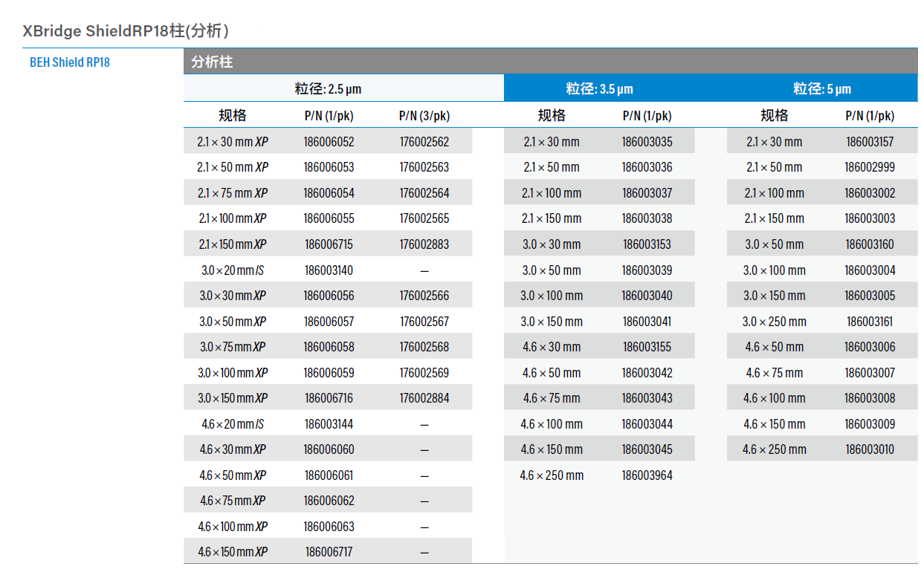924x572 pixels.
Task: Click part number 186003006
Action: 870,347
